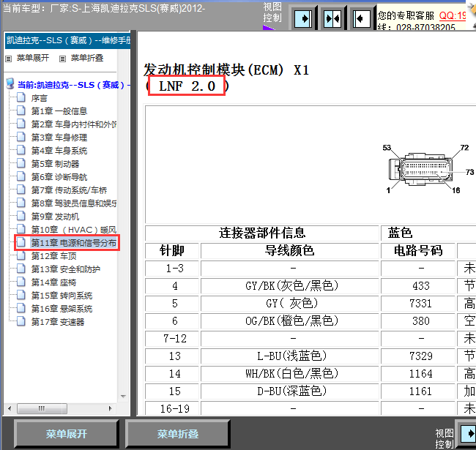Click the bottom-right view control arrow button
This screenshot has height=450, width=476.
468,434
